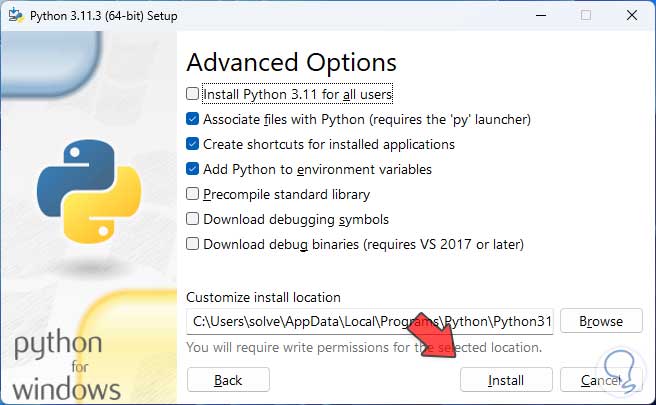Close the Python Setup window
This screenshot has height=405, width=656.
[x=630, y=15]
